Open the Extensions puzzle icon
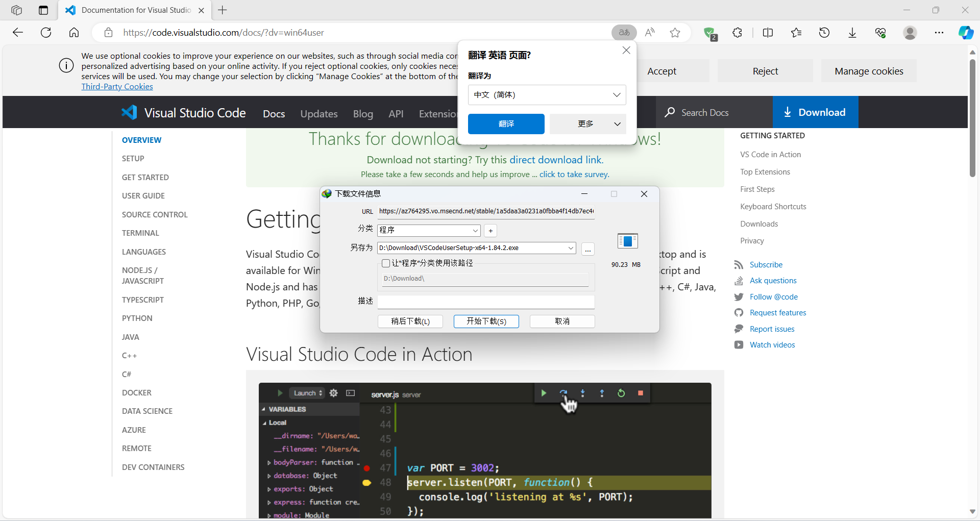 (737, 33)
